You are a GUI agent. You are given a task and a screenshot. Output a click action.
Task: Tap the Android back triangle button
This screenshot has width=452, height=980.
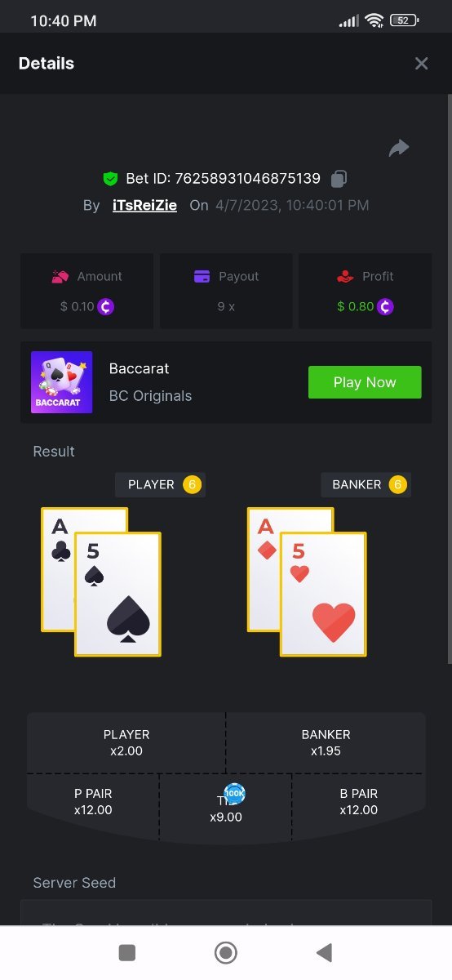coord(324,952)
